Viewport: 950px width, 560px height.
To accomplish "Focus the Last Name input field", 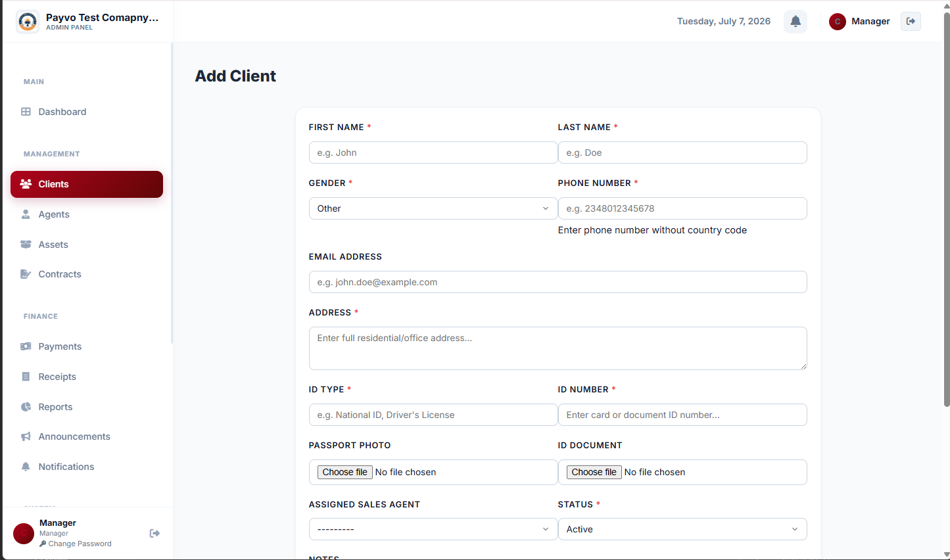I will pyautogui.click(x=682, y=152).
